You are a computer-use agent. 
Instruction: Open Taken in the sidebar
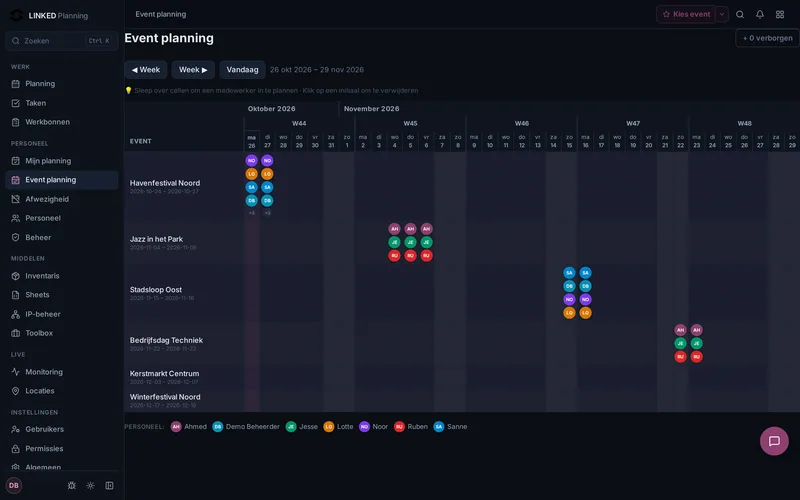pyautogui.click(x=61, y=103)
